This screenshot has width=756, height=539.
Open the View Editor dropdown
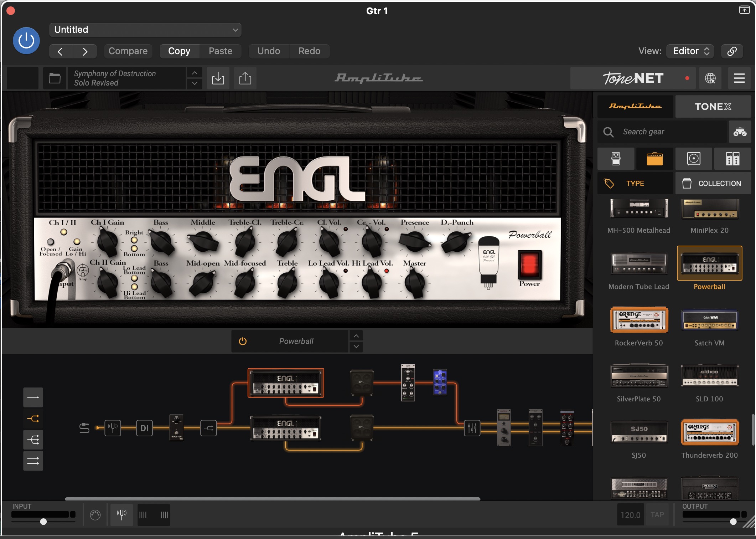point(690,51)
